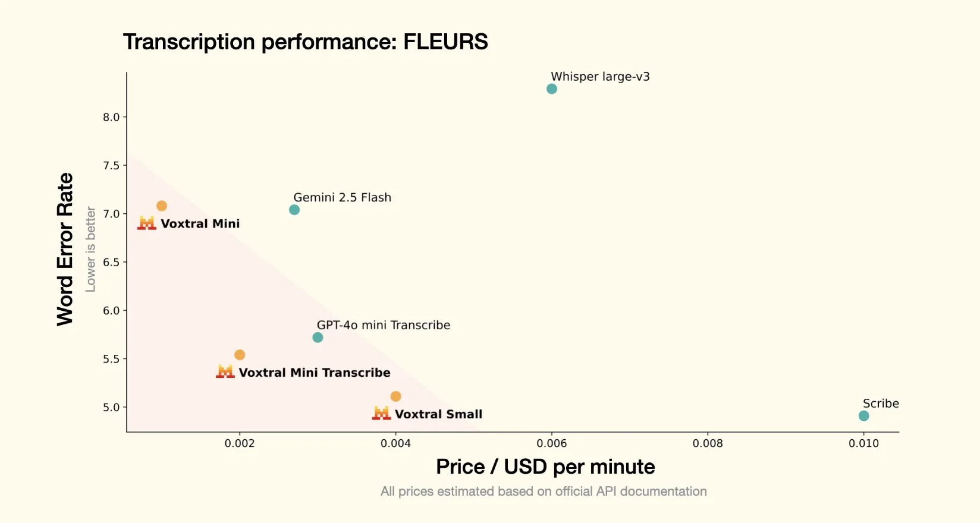980x523 pixels.
Task: Click the Word Error Rate axis title
Action: click(x=65, y=249)
